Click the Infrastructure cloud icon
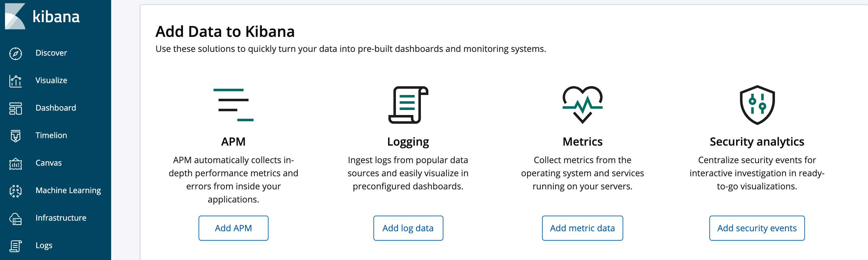The image size is (868, 260). click(16, 218)
